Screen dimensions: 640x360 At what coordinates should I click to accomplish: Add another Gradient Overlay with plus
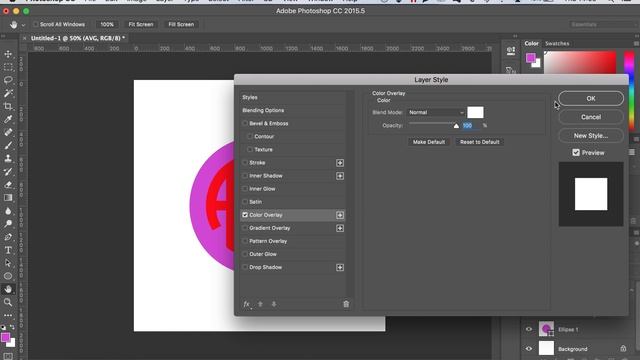(x=340, y=228)
